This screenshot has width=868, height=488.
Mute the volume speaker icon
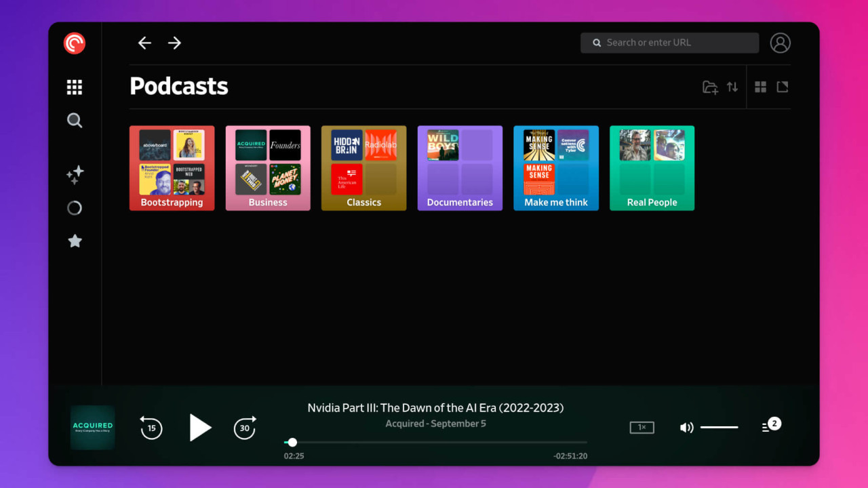pos(686,428)
